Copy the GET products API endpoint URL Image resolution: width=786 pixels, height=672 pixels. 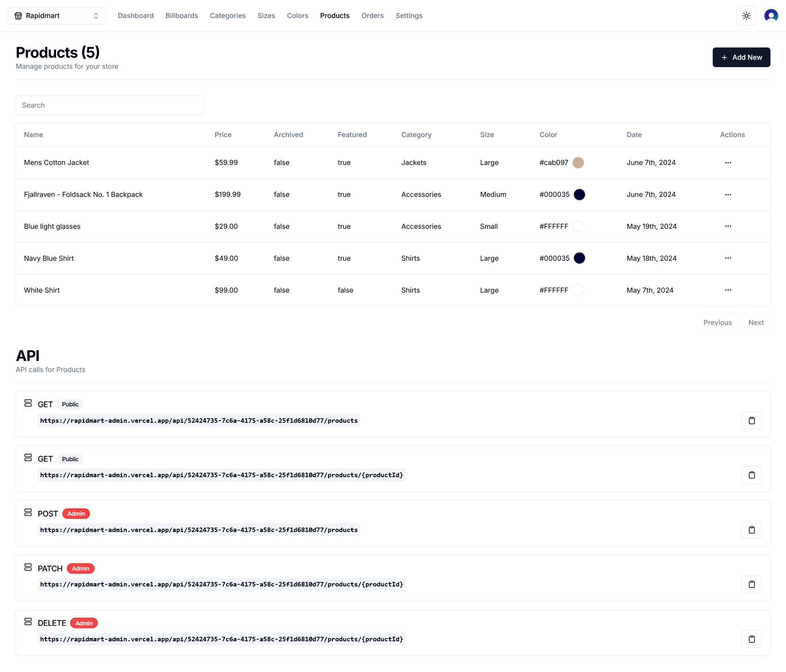pyautogui.click(x=751, y=420)
